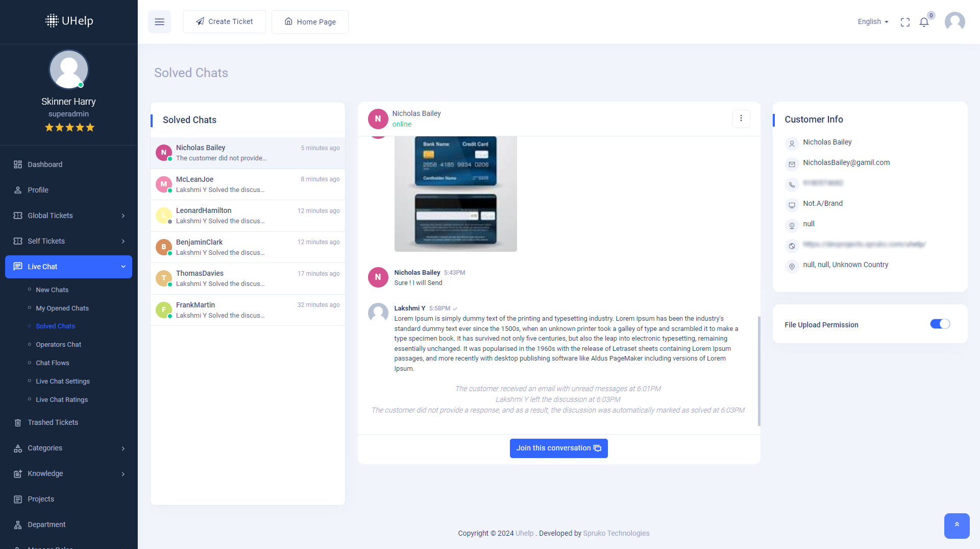Click the fullscreen icon in header
This screenshot has width=980, height=549.
(905, 22)
